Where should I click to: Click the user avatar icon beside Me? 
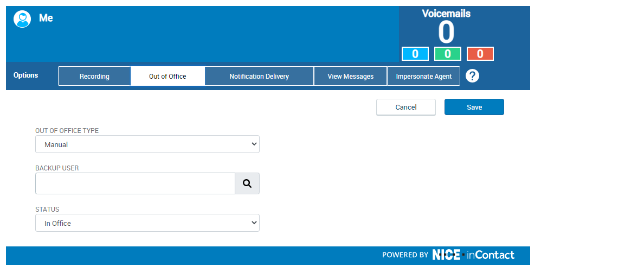[22, 19]
